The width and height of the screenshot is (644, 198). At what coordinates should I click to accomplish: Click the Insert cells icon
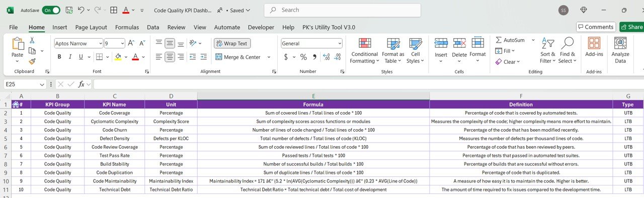441,51
